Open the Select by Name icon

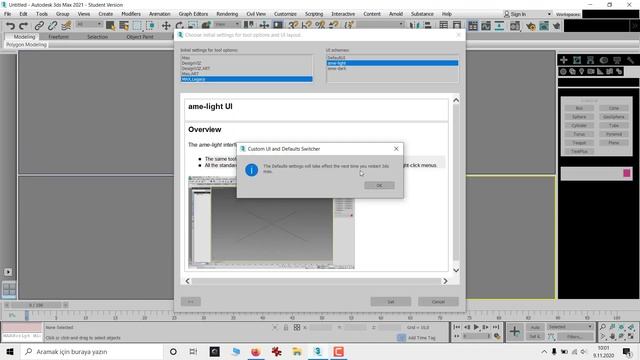tap(124, 26)
